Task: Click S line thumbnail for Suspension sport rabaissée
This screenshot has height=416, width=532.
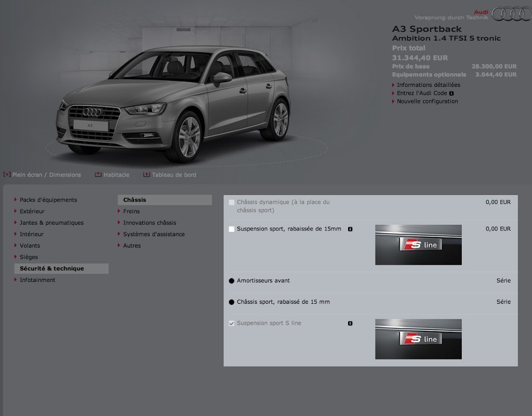Action: (x=418, y=245)
